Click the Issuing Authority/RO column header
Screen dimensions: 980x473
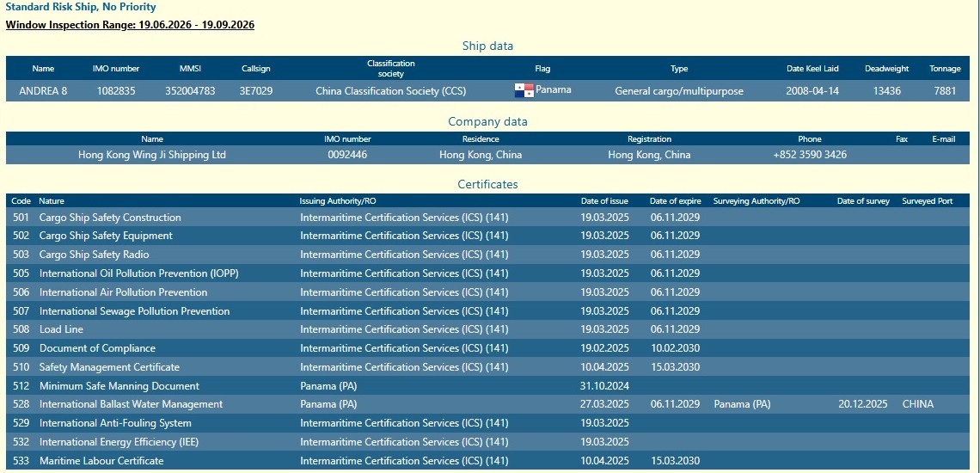tap(338, 201)
